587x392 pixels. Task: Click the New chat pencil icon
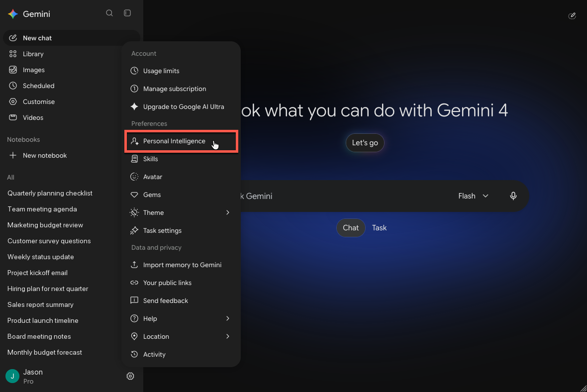[x=13, y=38]
